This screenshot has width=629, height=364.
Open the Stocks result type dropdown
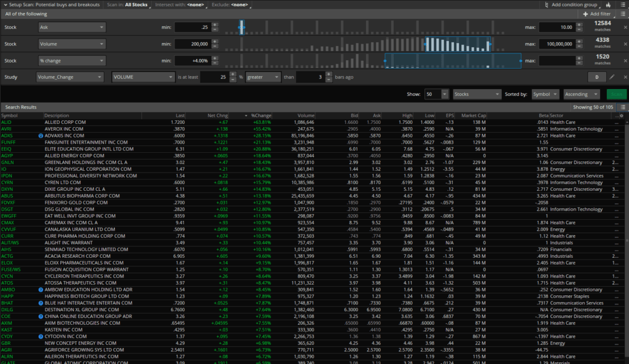pos(477,94)
